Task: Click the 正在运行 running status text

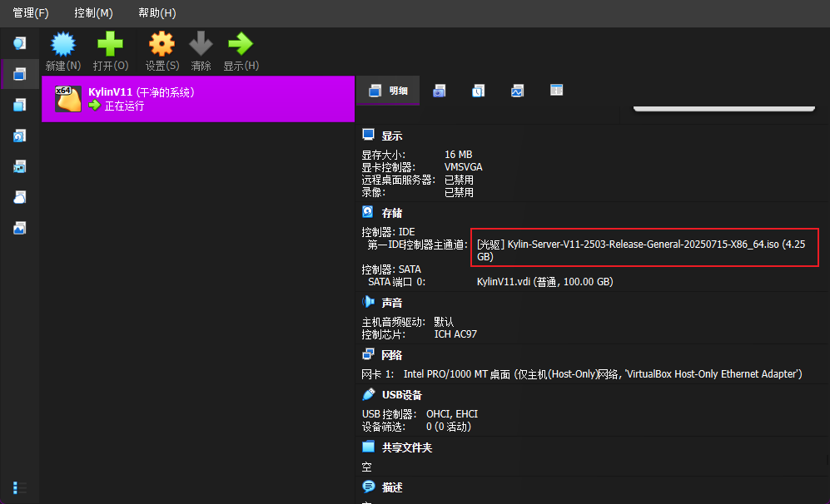Action: pos(124,106)
